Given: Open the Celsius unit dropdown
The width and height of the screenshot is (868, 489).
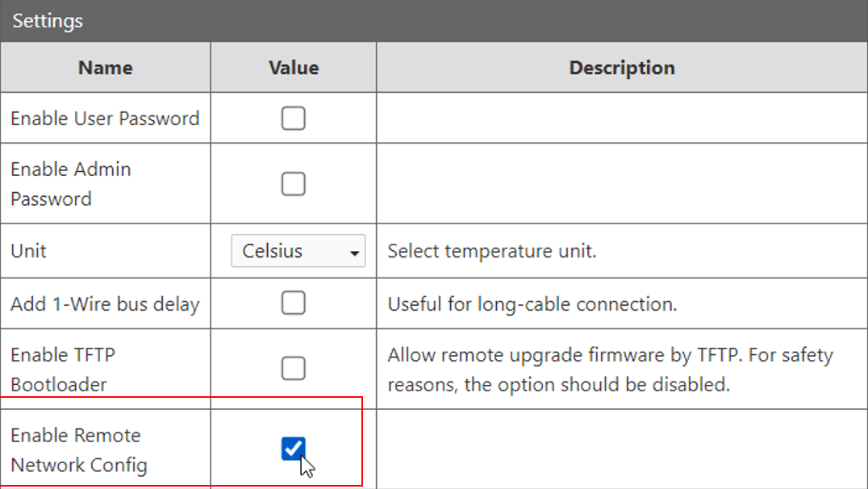Looking at the screenshot, I should coord(297,251).
